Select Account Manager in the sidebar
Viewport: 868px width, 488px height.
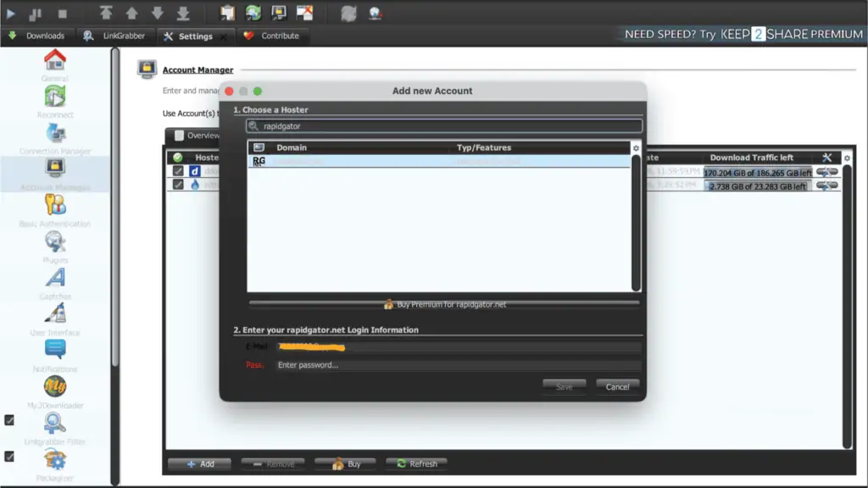pyautogui.click(x=55, y=175)
